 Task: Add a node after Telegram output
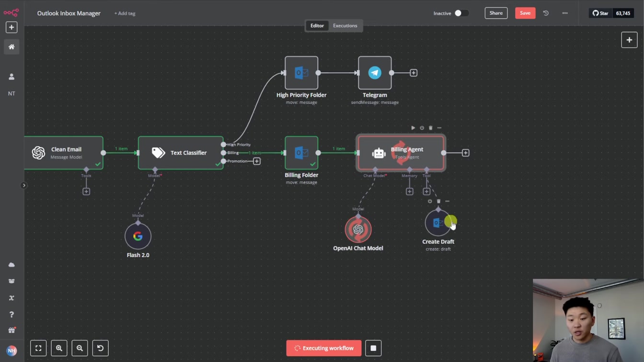pyautogui.click(x=414, y=73)
